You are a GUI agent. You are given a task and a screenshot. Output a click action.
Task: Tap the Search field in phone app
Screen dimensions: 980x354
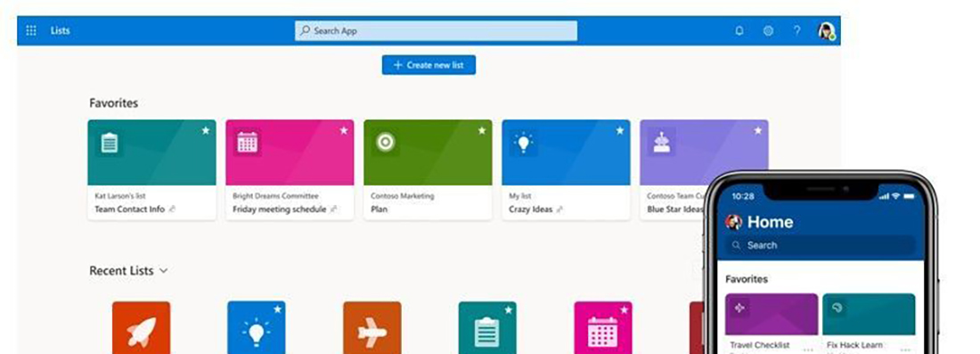tap(820, 245)
